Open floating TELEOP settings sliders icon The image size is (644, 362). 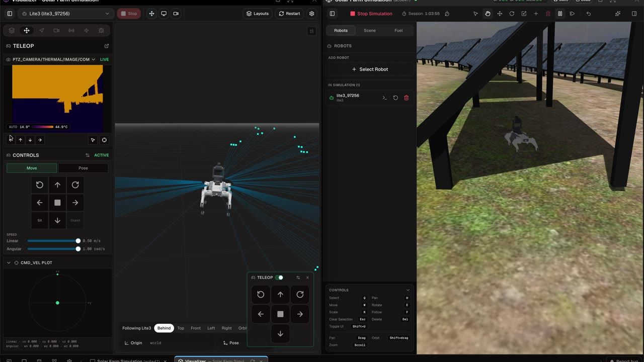coord(298,278)
